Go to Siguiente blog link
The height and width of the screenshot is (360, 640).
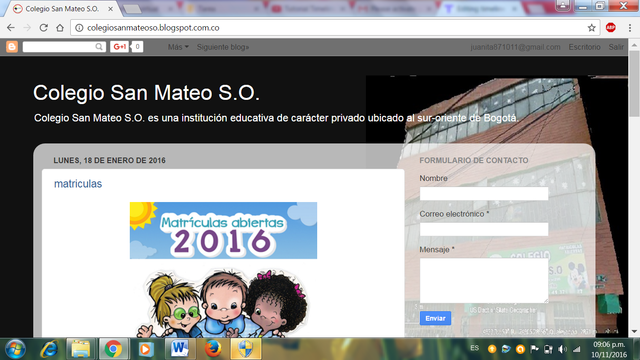pyautogui.click(x=223, y=47)
